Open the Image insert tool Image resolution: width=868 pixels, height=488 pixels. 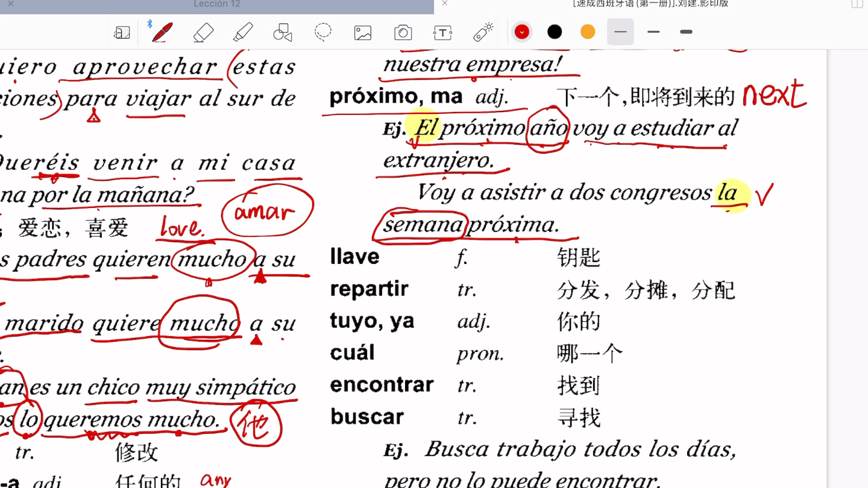[x=363, y=33]
